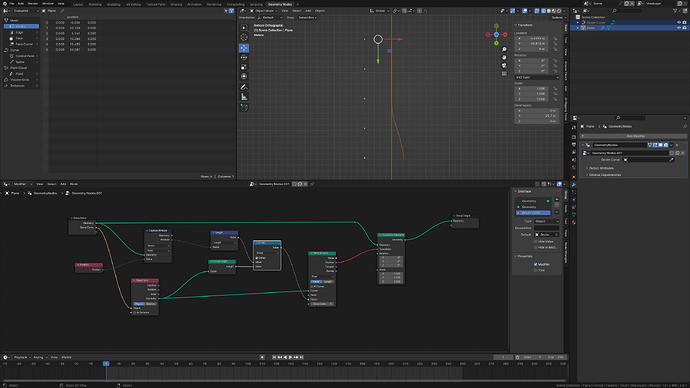This screenshot has height=388, width=690.
Task: Choose the Annotate pencil tool
Action: (244, 87)
